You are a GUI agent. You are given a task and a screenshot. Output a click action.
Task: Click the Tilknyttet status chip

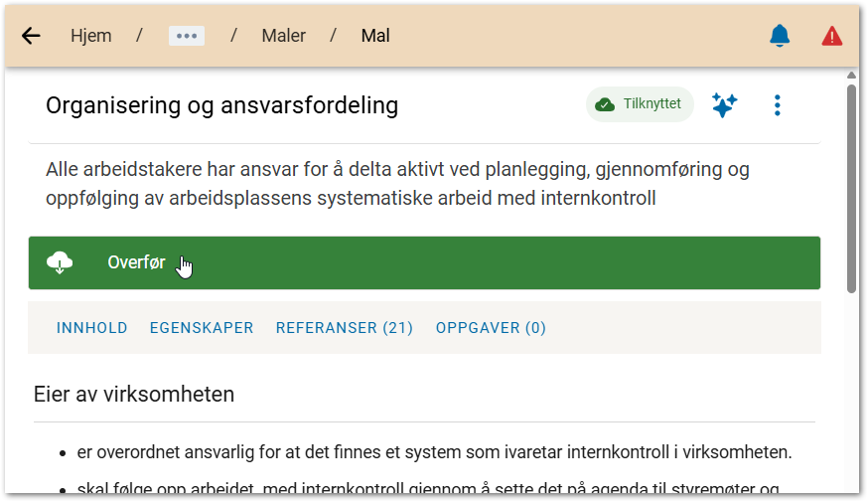coord(639,104)
